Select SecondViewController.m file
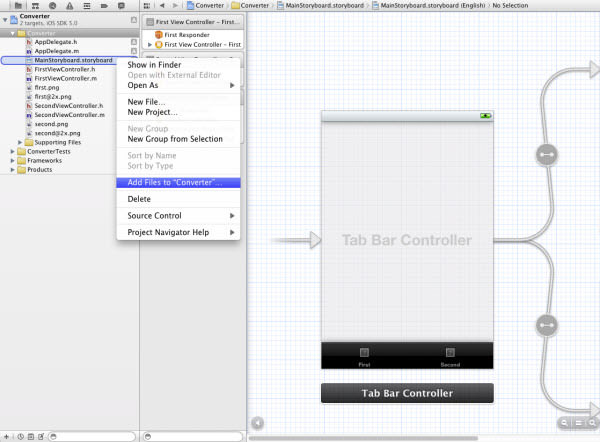This screenshot has height=442, width=600. [x=69, y=115]
